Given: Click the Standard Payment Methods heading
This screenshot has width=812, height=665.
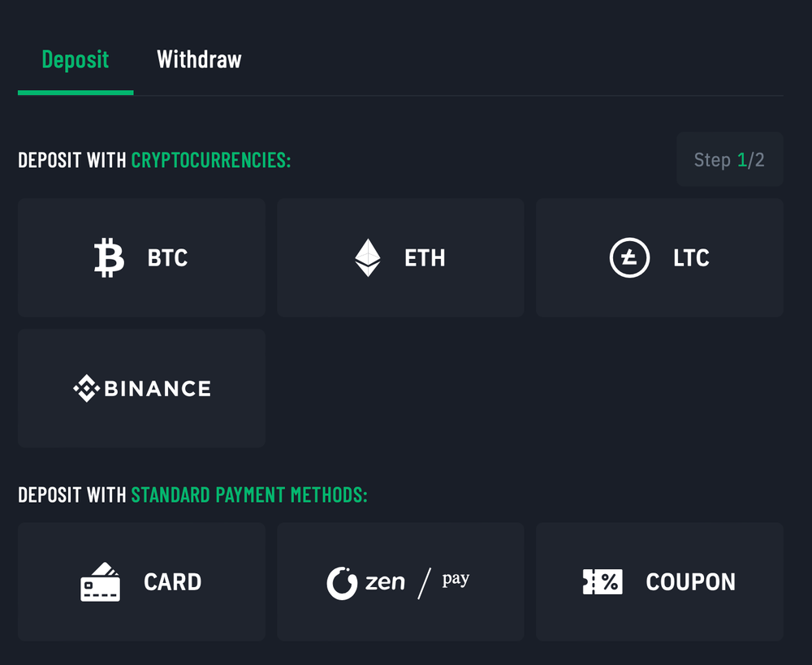Looking at the screenshot, I should click(192, 494).
